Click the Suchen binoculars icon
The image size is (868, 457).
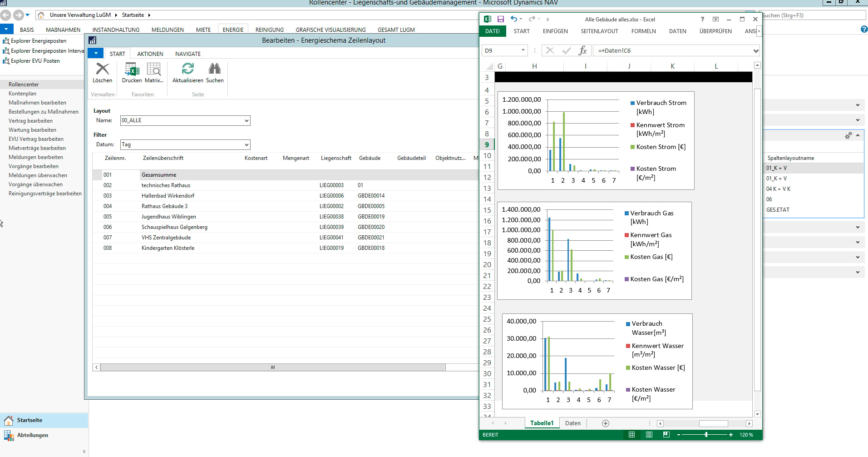point(214,69)
